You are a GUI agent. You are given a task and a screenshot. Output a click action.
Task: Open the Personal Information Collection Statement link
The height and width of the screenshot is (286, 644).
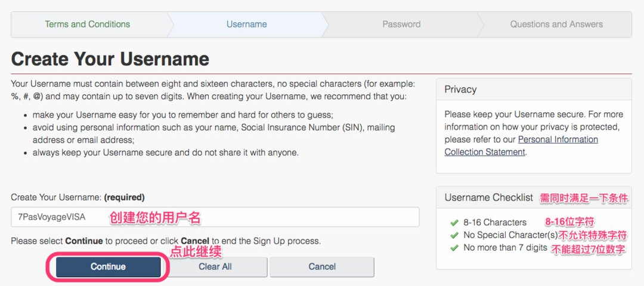click(x=521, y=146)
